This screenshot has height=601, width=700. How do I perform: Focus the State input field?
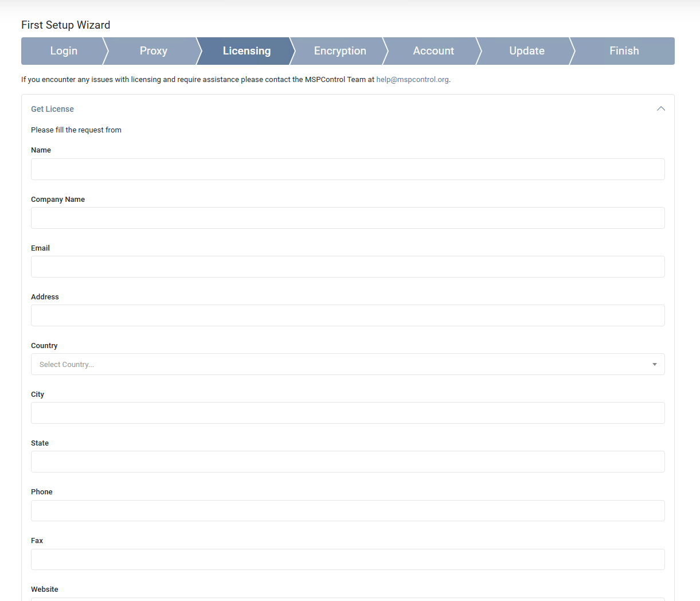point(348,462)
